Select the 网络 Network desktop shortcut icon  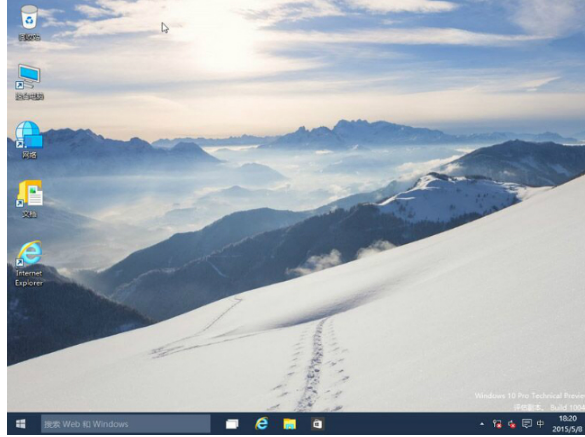(x=29, y=140)
